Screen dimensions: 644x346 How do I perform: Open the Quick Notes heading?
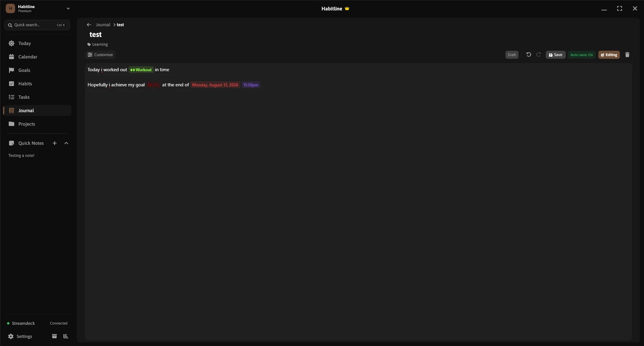click(31, 143)
